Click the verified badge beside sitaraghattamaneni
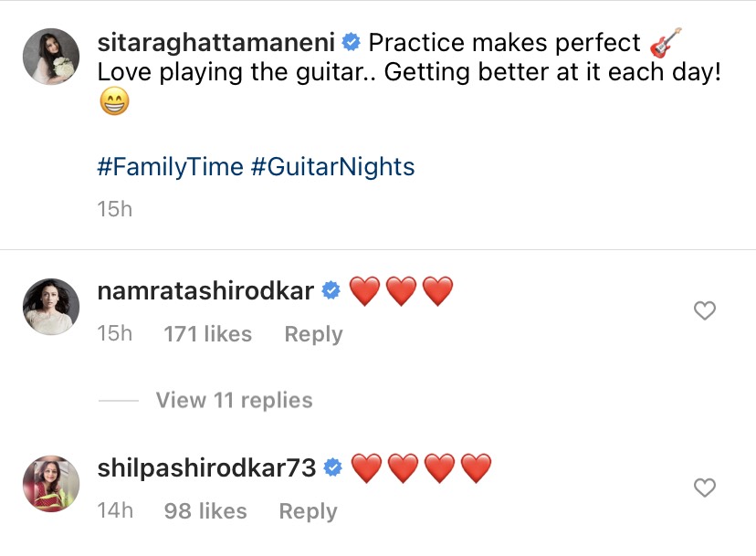This screenshot has height=556, width=756. tap(352, 43)
